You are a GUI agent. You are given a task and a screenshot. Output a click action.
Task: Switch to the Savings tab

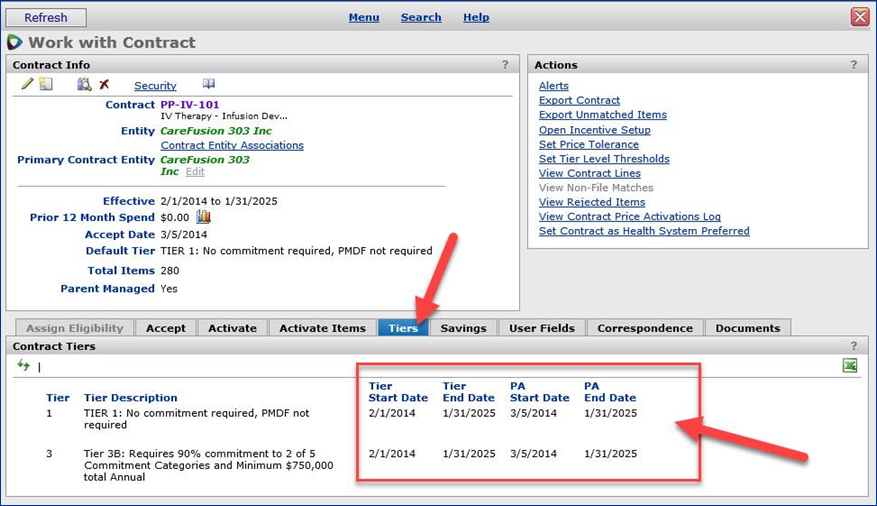click(x=463, y=328)
